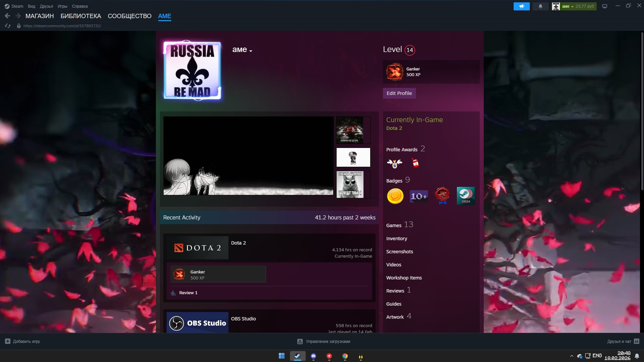Reload the page with refresh icon
Screen dimensions: 644x362
click(x=8, y=26)
